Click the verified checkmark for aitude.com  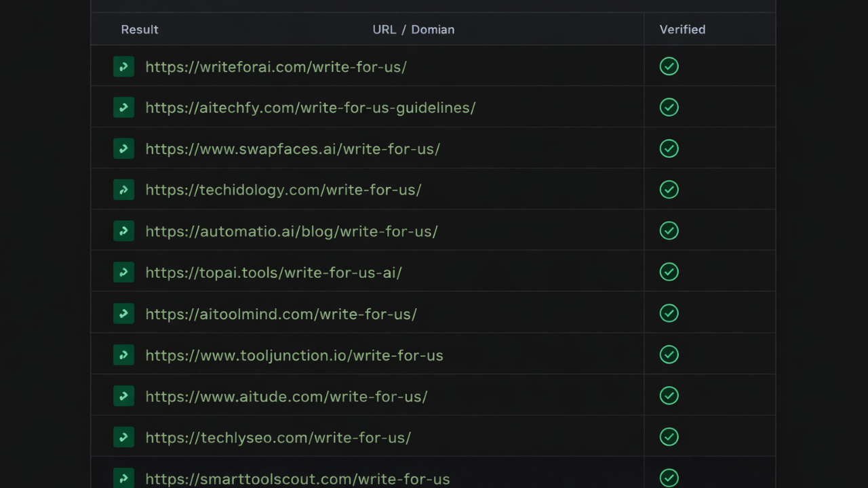(x=669, y=396)
